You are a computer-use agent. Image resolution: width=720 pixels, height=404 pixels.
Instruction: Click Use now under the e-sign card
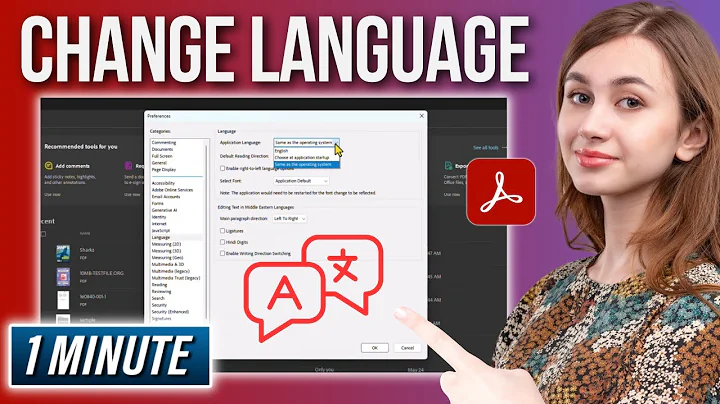132,195
